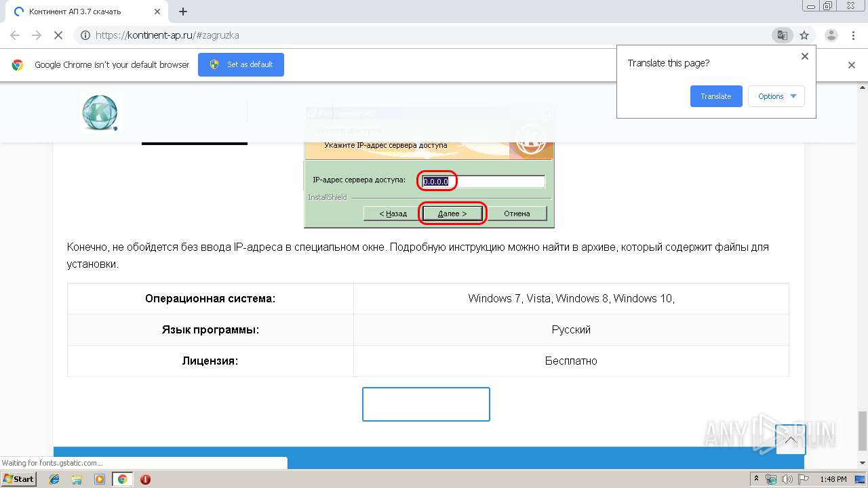Select the Континент АП 3.7 скачать tab

coord(86,12)
